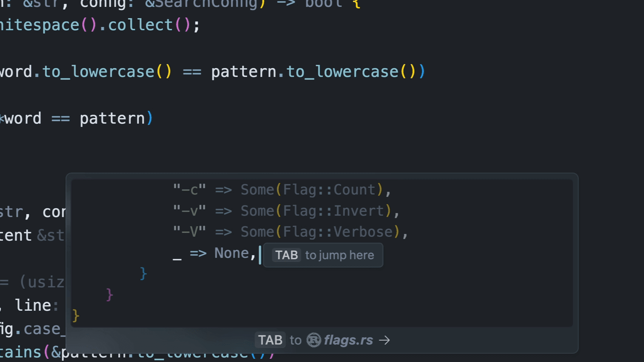Screen dimensions: 644x362
Task: Click the magenta closing brace in preview
Action: [x=110, y=294]
